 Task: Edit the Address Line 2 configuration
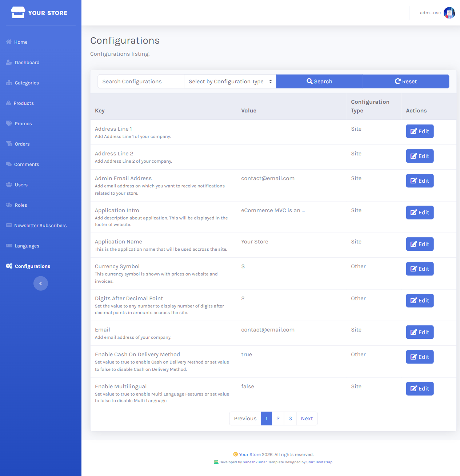coord(420,156)
